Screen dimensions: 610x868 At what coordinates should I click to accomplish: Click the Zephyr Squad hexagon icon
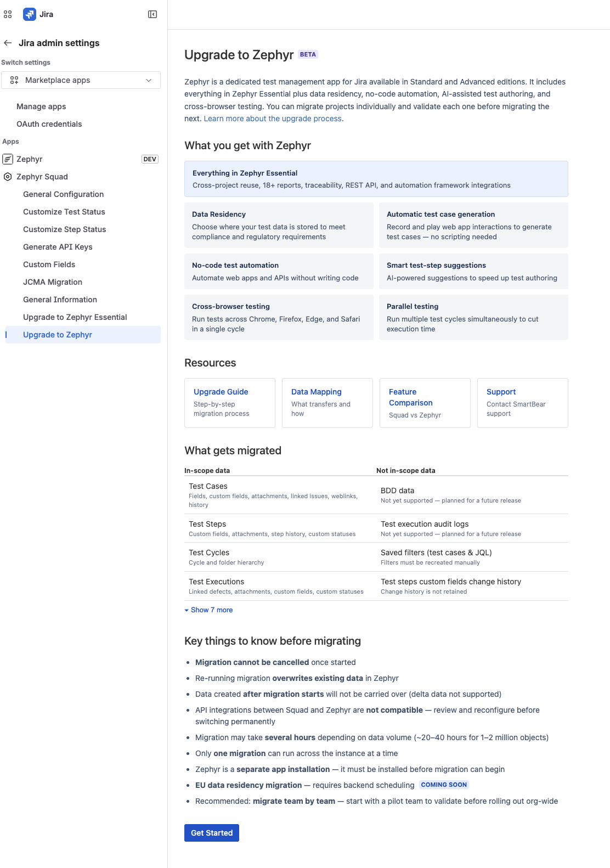click(8, 177)
